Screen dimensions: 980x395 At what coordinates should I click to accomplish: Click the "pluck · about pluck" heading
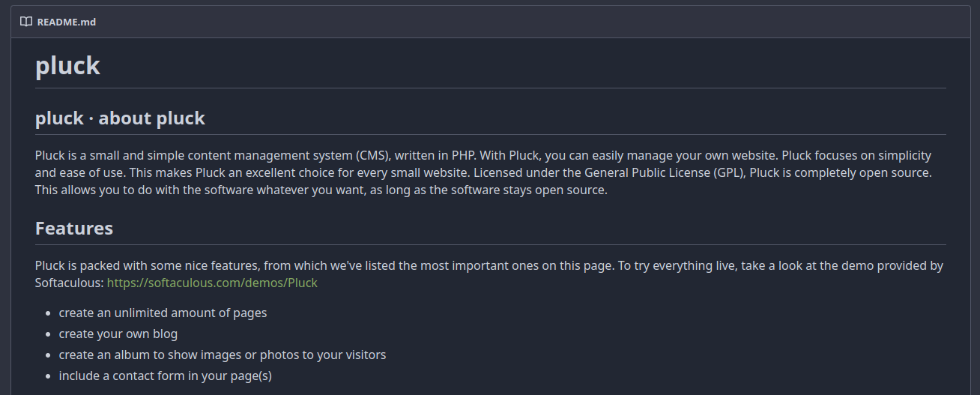click(120, 118)
